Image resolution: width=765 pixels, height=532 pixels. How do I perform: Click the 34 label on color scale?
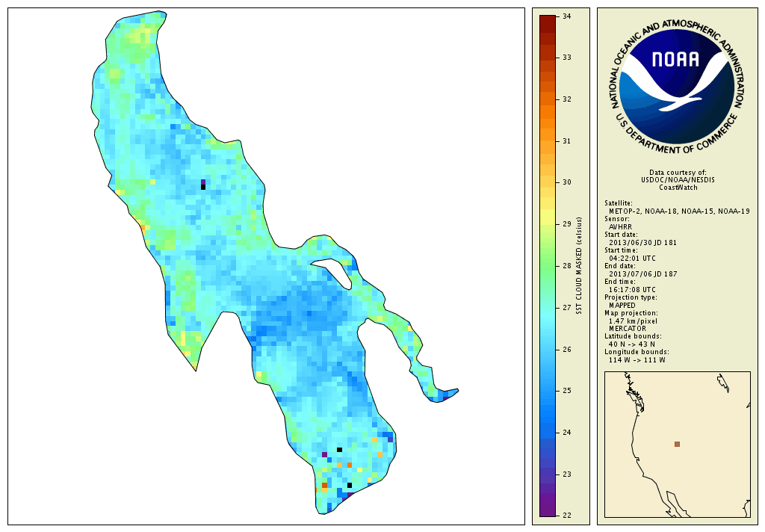tap(566, 16)
